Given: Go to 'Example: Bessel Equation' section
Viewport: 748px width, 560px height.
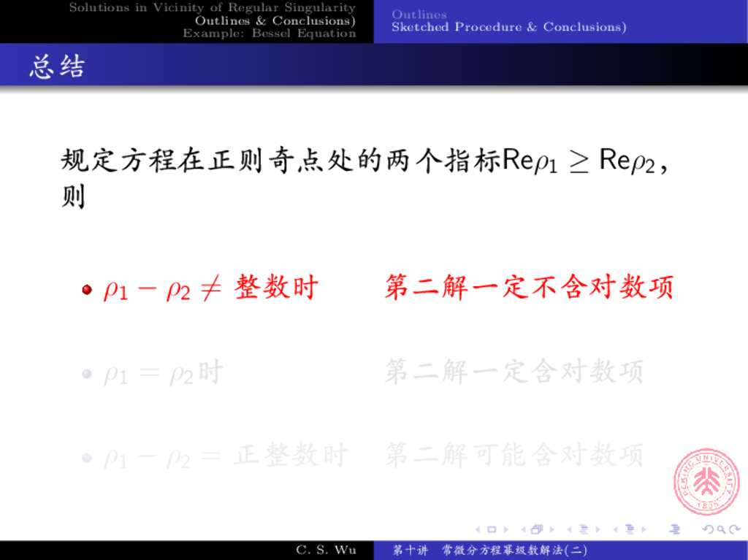Looking at the screenshot, I should point(269,34).
